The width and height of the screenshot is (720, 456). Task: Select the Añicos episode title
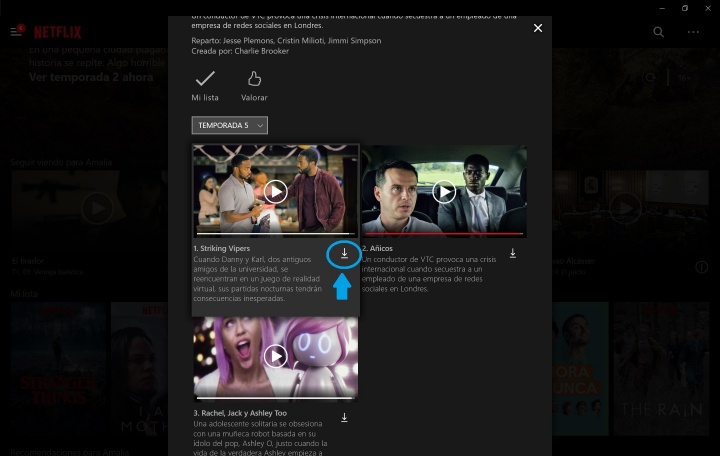click(x=377, y=248)
